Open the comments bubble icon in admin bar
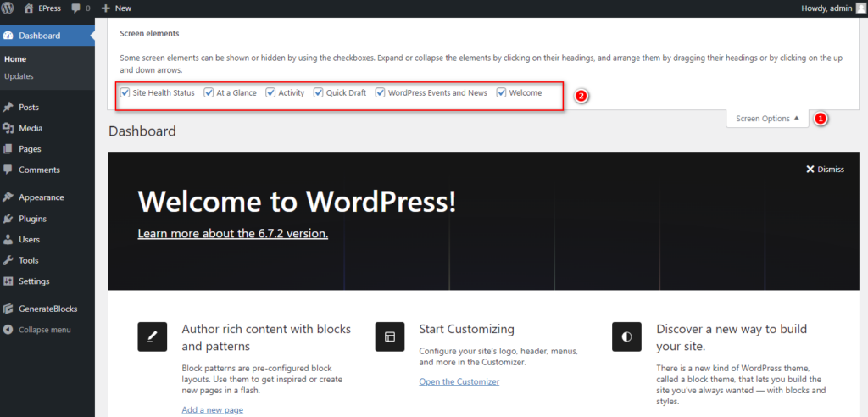 tap(75, 8)
